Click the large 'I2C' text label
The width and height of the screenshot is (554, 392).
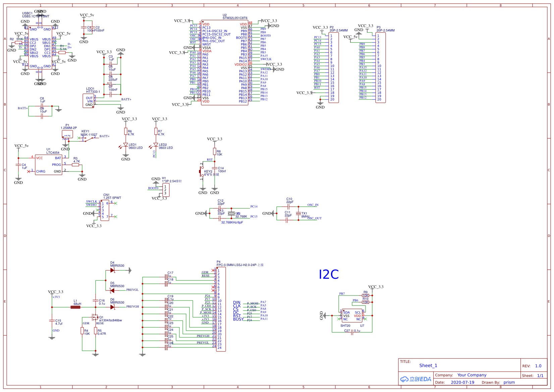pyautogui.click(x=329, y=274)
